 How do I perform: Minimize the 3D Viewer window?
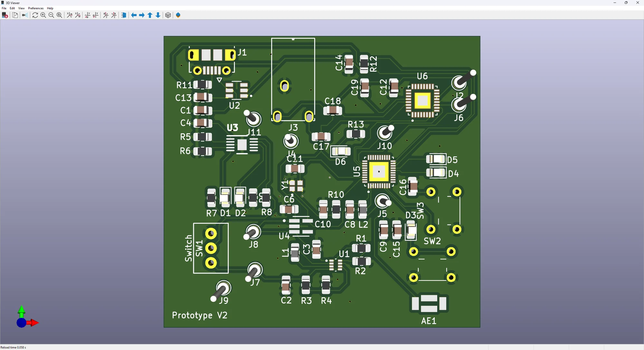tap(615, 3)
